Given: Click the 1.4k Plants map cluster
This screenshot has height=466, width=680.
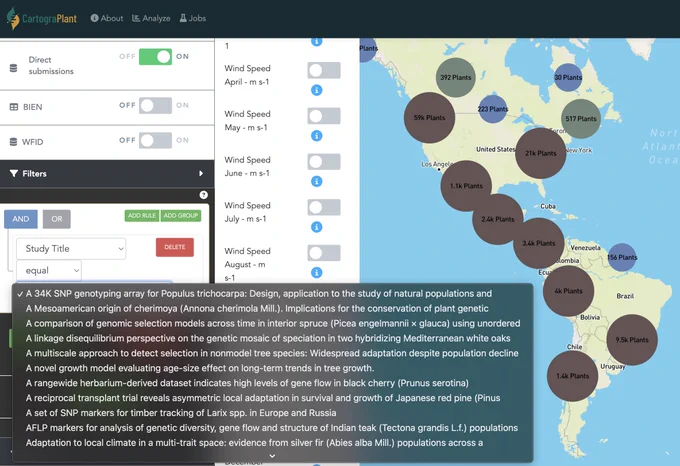Looking at the screenshot, I should pos(572,376).
